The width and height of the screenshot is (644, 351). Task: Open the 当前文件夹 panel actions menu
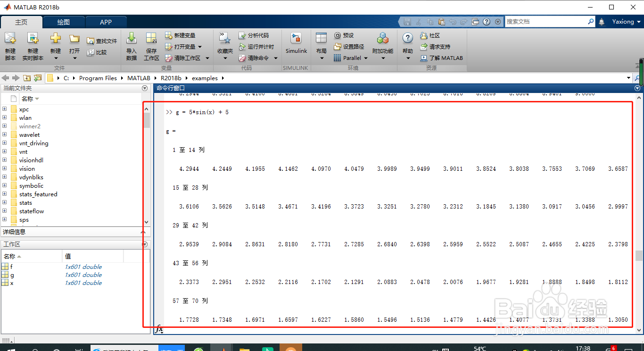coord(145,88)
